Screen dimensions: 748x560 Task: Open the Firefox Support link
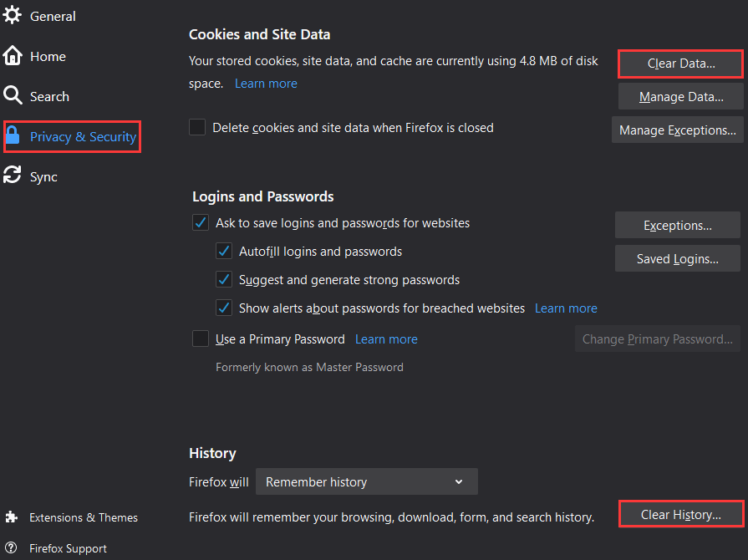68,548
